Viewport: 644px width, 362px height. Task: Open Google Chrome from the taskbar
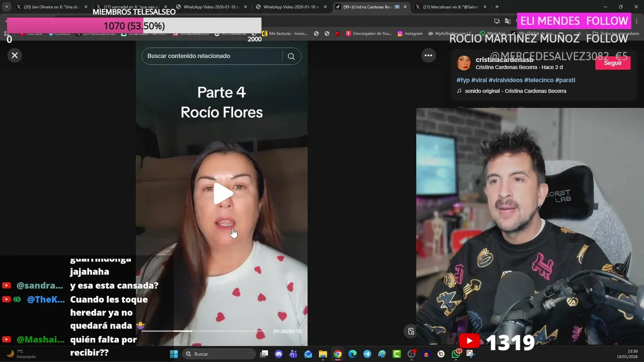point(338,354)
